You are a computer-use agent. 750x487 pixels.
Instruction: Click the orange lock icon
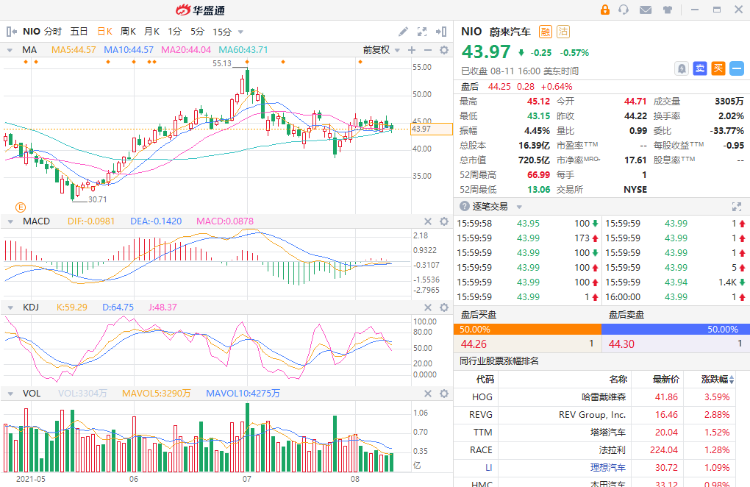click(605, 10)
